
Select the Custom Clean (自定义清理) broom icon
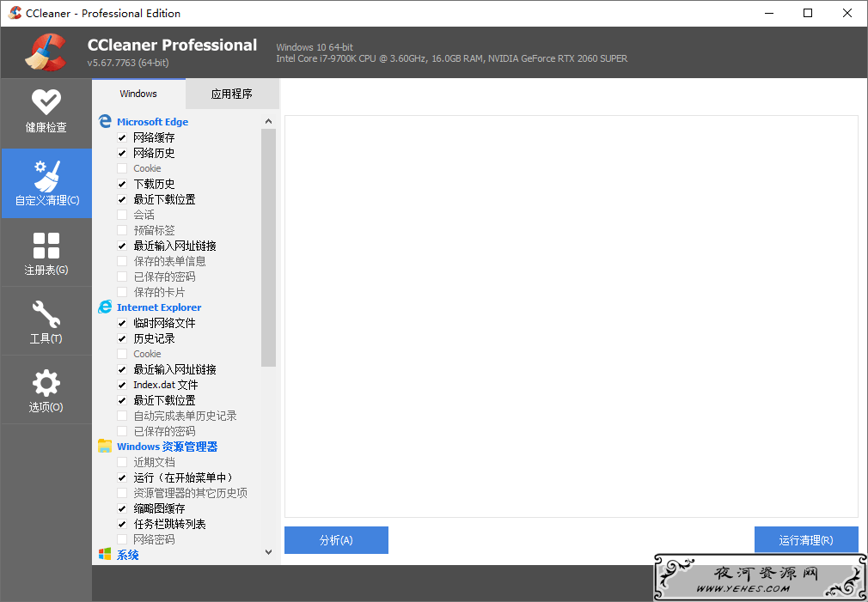(x=46, y=175)
